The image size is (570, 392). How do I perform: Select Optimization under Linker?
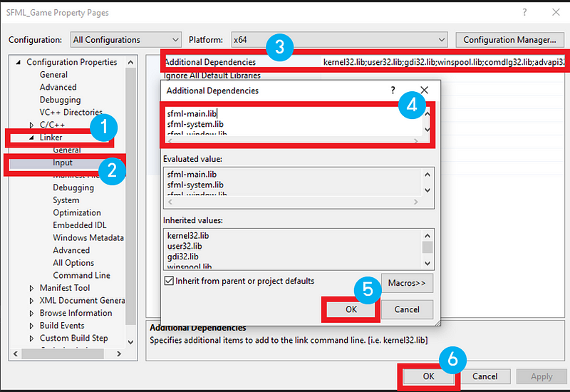(x=77, y=212)
